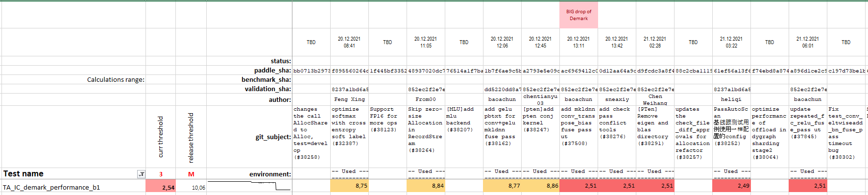
Task: Select the 'Calculations range:' label cell
Action: (73, 79)
